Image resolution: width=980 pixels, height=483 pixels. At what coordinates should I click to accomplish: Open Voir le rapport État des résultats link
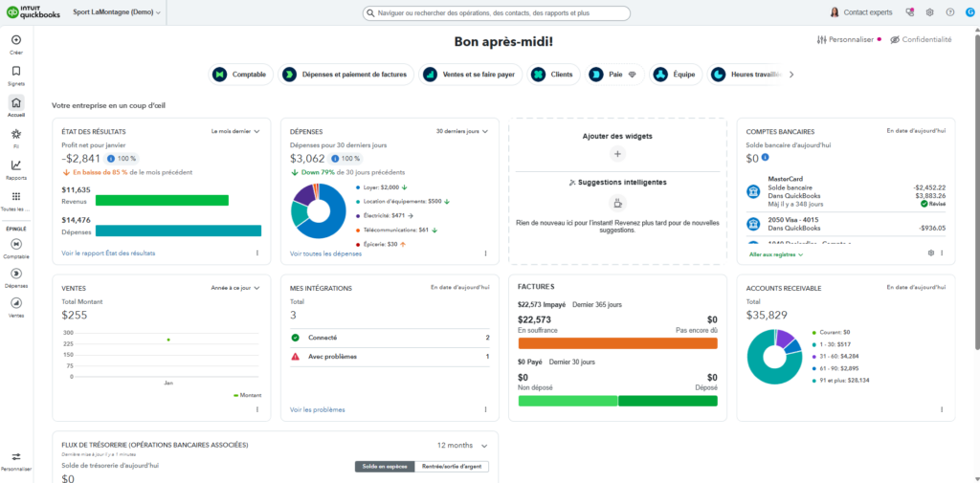coord(108,253)
